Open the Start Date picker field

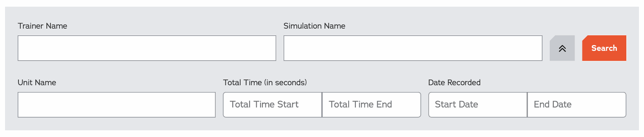click(x=478, y=105)
